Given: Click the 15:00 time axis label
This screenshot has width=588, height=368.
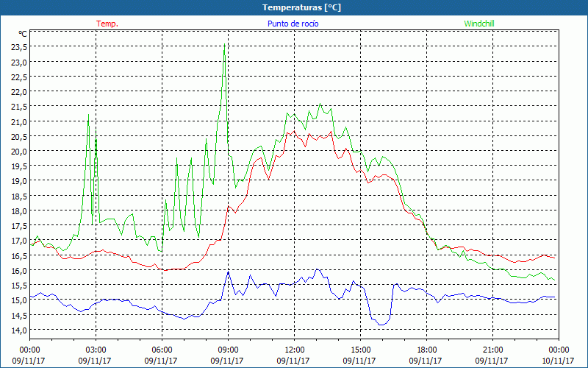Looking at the screenshot, I should pos(360,350).
